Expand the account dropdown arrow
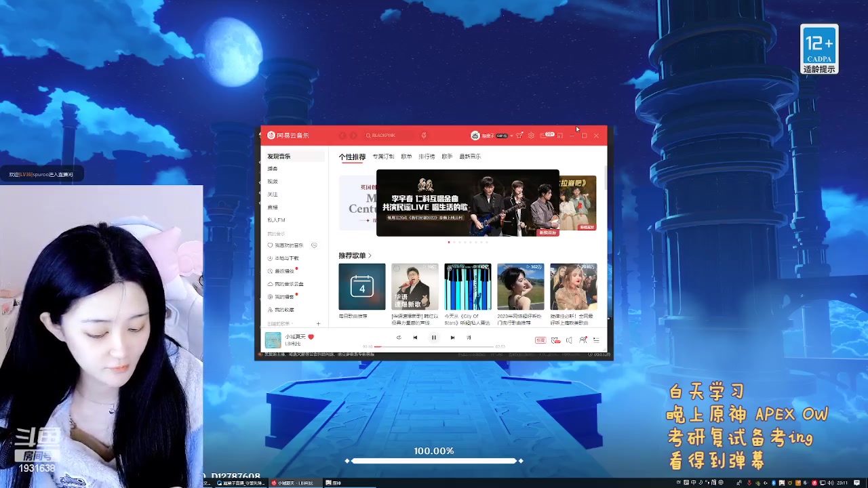 pyautogui.click(x=511, y=136)
